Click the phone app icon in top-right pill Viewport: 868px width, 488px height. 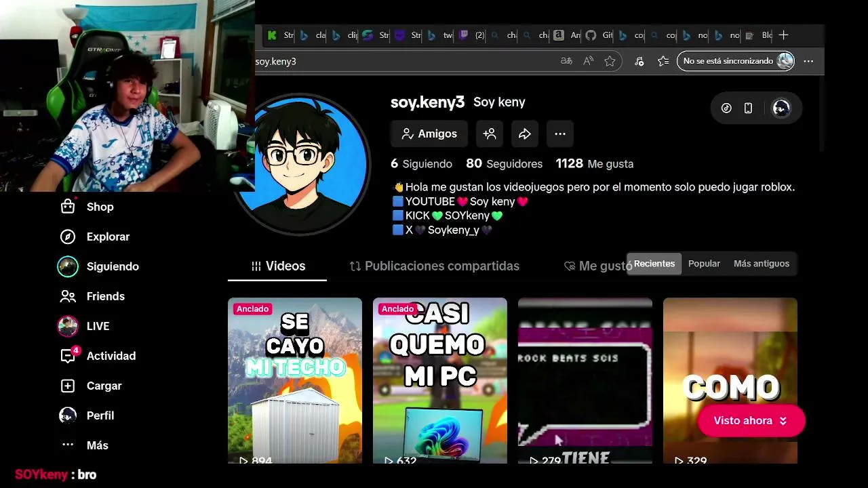pyautogui.click(x=748, y=108)
